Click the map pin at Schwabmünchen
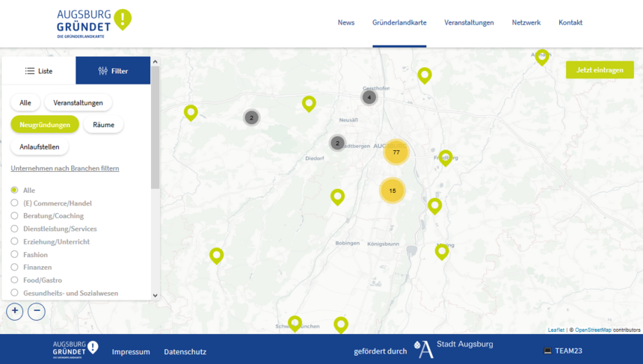643x364 pixels. (x=295, y=324)
